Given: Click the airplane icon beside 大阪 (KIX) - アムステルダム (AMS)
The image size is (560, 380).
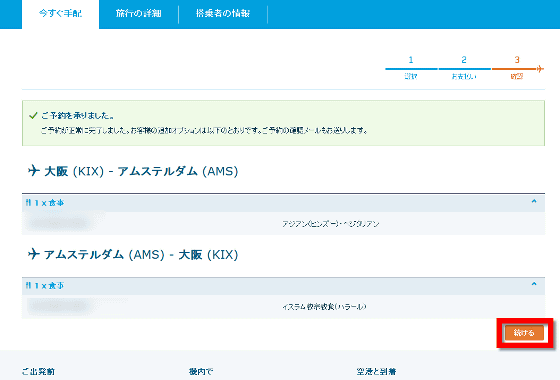Looking at the screenshot, I should pos(34,170).
